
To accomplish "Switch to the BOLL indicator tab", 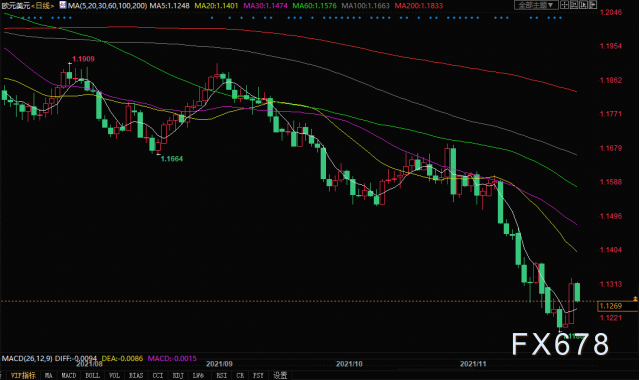I will (93, 376).
